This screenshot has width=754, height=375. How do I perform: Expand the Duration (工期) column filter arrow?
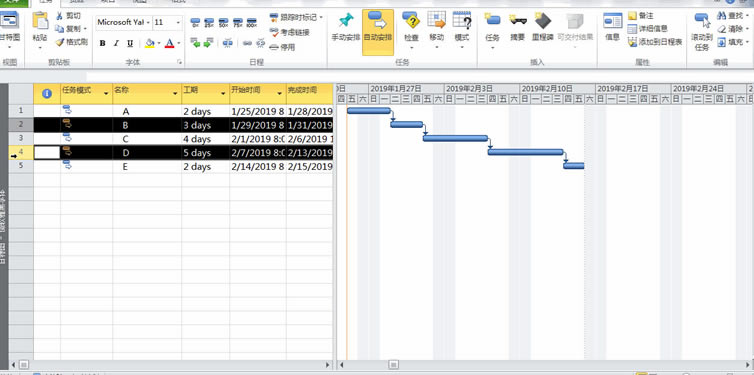(x=223, y=93)
